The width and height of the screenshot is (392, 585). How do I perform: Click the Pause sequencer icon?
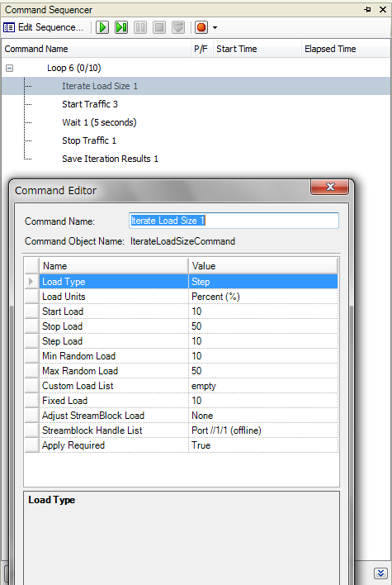140,27
